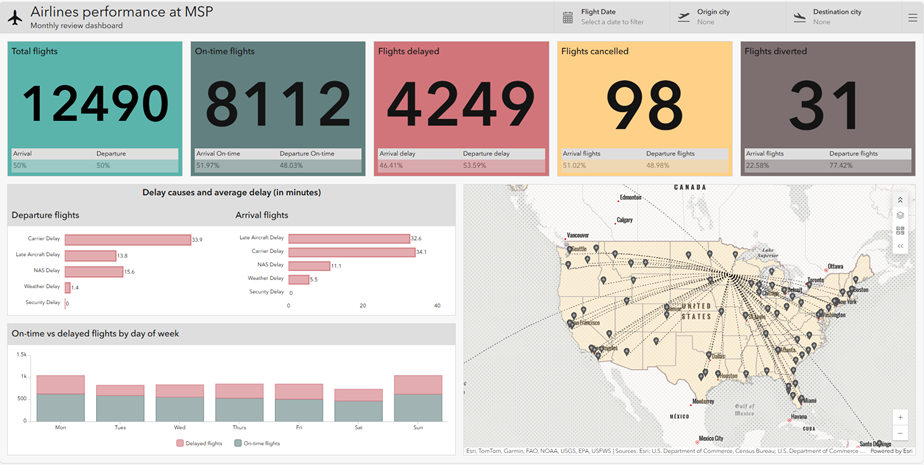Collapse map tools with double up chevron
This screenshot has width=924, height=465.
(900, 200)
